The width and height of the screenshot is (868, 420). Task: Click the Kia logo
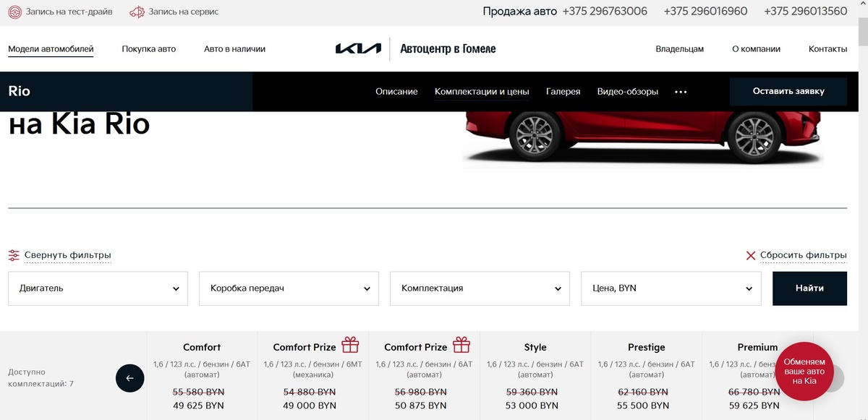(358, 49)
